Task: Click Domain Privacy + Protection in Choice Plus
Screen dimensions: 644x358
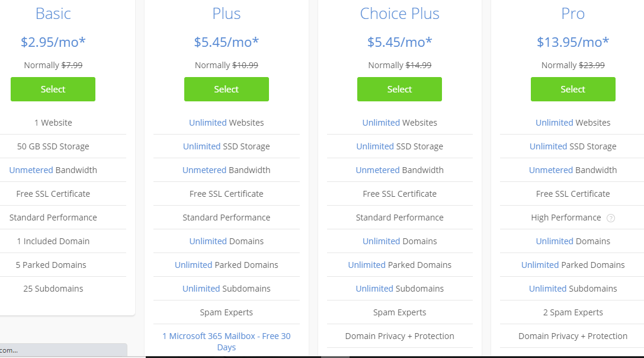Action: (400, 336)
